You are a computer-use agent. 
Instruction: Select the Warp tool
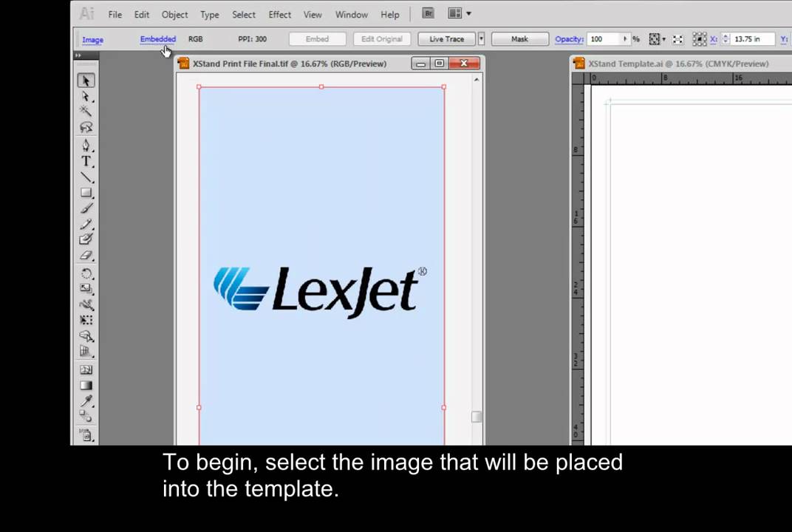[x=86, y=304]
